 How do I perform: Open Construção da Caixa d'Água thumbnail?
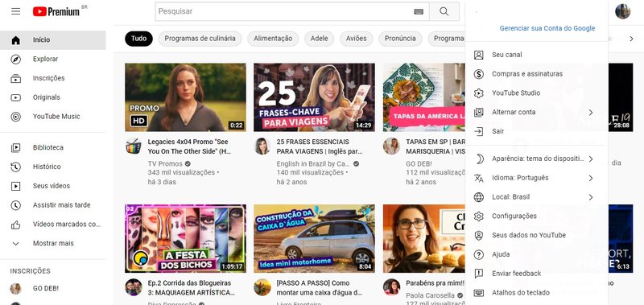pos(314,238)
